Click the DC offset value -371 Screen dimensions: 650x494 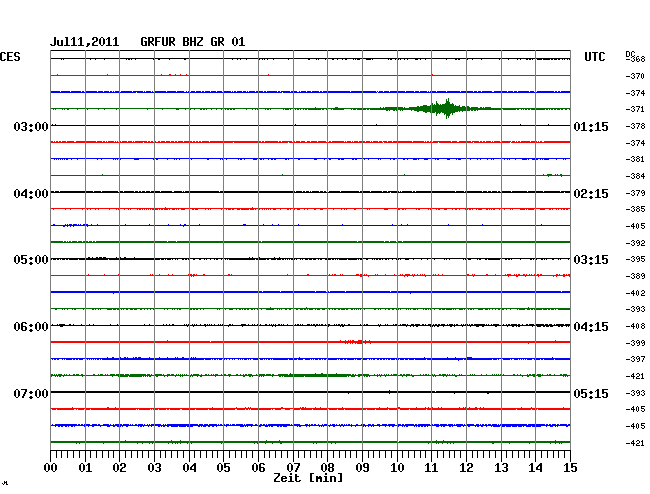coord(635,109)
